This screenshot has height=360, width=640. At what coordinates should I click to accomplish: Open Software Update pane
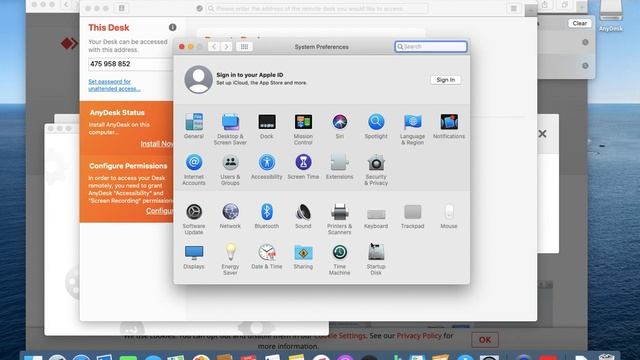193,219
